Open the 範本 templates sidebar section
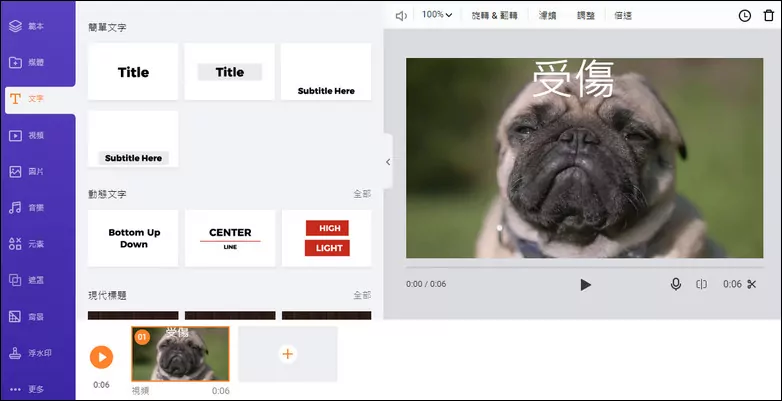Image resolution: width=782 pixels, height=401 pixels. click(27, 26)
